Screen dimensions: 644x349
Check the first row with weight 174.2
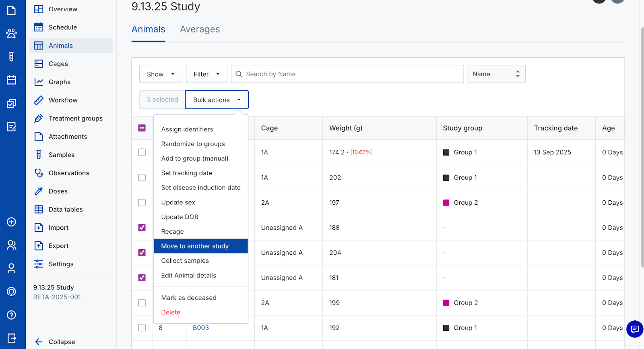click(x=142, y=152)
